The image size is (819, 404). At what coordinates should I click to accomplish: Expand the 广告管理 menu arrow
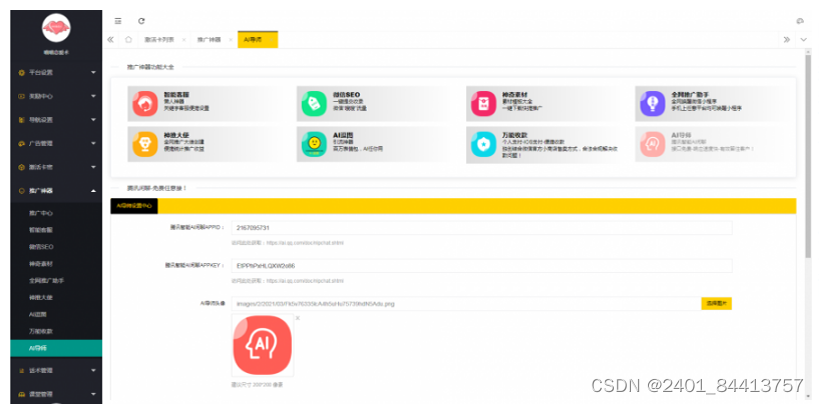coord(93,143)
